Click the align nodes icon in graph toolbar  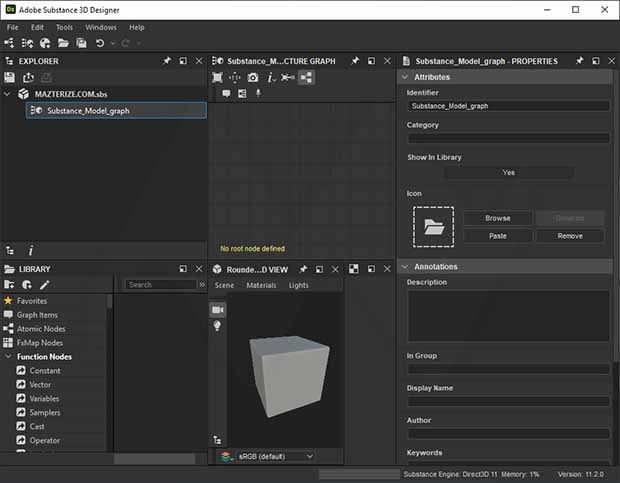point(288,77)
